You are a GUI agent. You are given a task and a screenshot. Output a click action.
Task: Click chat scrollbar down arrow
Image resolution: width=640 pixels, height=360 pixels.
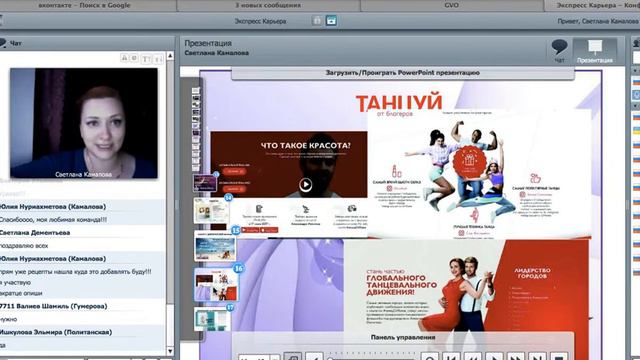point(170,351)
